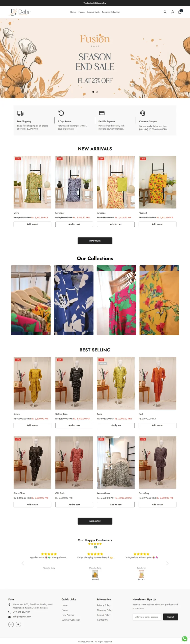The image size is (190, 644).
Task: Add the Olive dress to cart
Action: (x=32, y=224)
